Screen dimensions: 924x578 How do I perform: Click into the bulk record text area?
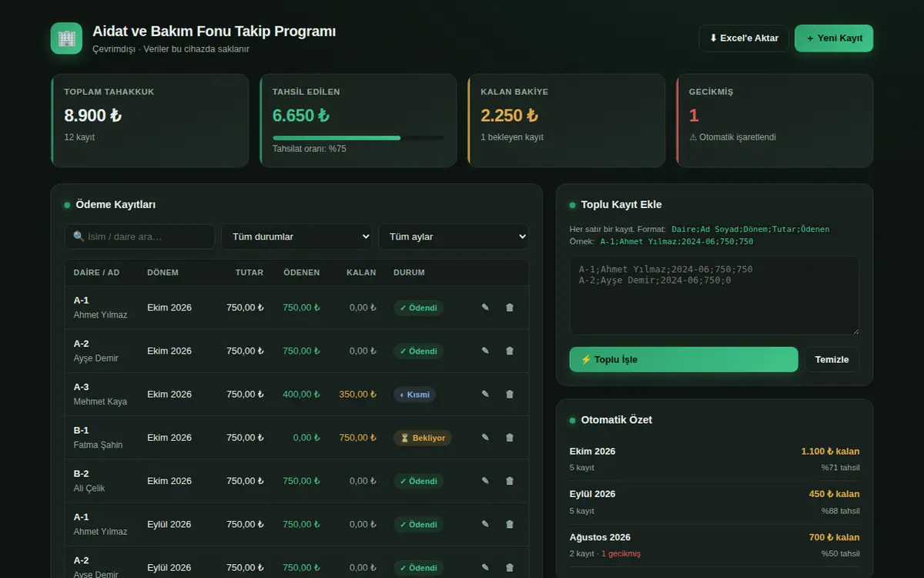[x=715, y=296]
